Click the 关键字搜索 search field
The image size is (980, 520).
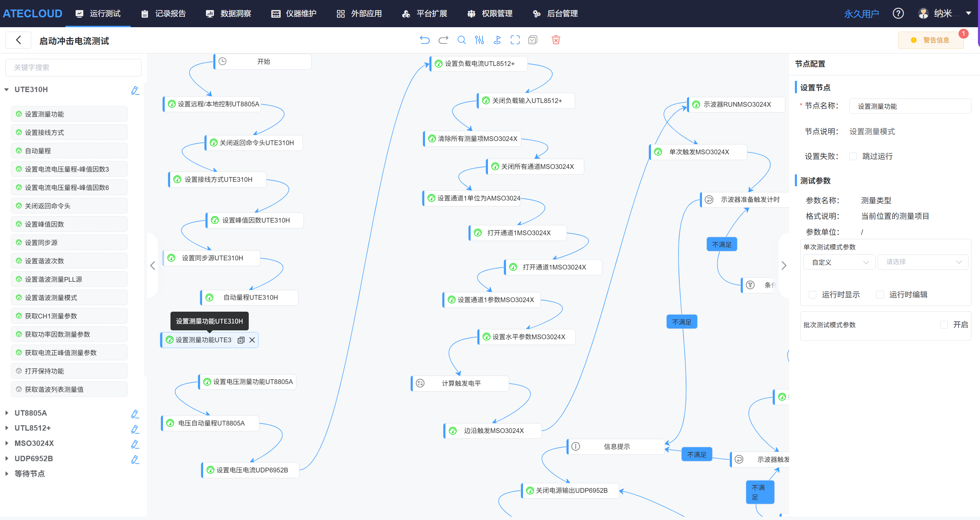coord(73,68)
